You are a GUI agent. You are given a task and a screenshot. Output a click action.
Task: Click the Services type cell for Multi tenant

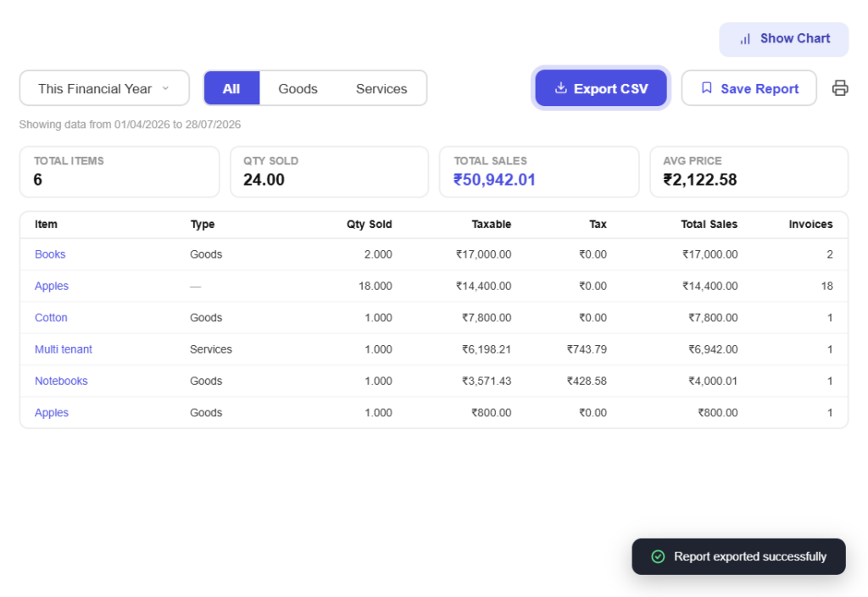[x=211, y=349]
